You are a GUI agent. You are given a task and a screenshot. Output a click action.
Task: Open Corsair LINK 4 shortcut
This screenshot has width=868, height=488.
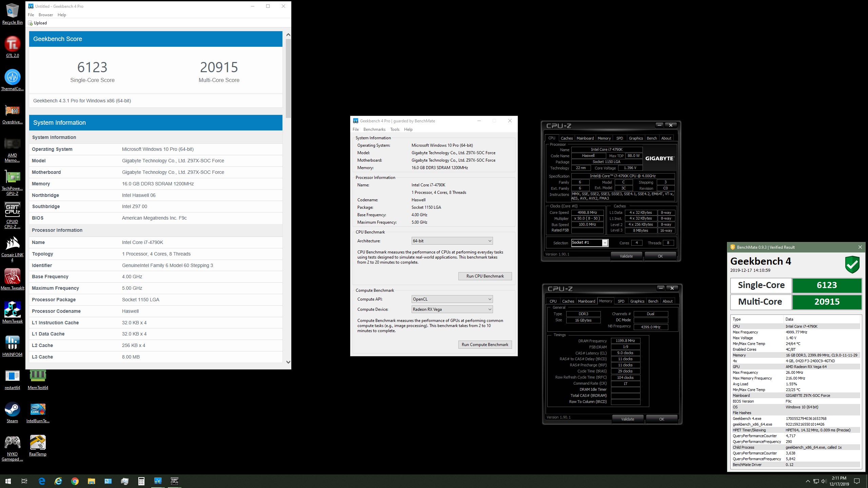[13, 249]
